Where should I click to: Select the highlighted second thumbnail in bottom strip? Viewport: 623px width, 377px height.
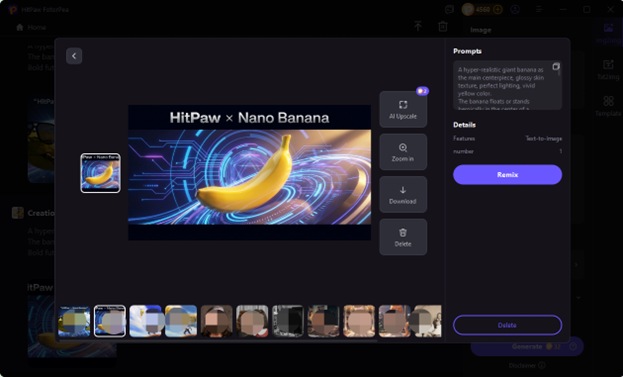click(110, 321)
